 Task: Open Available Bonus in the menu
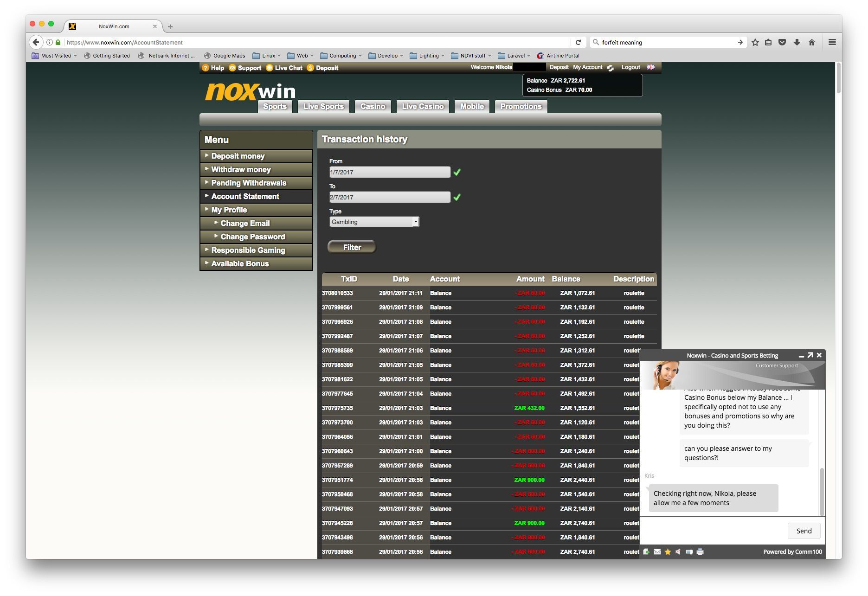(x=256, y=263)
